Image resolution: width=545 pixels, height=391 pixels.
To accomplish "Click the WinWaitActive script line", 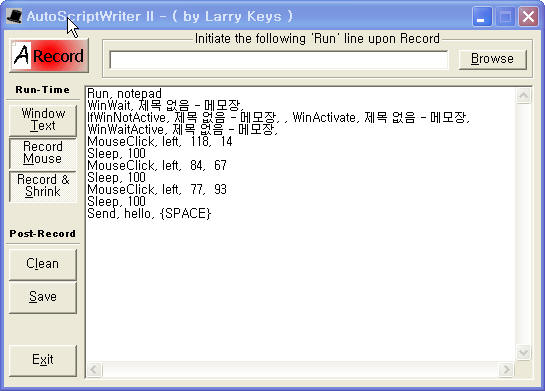I will 182,130.
